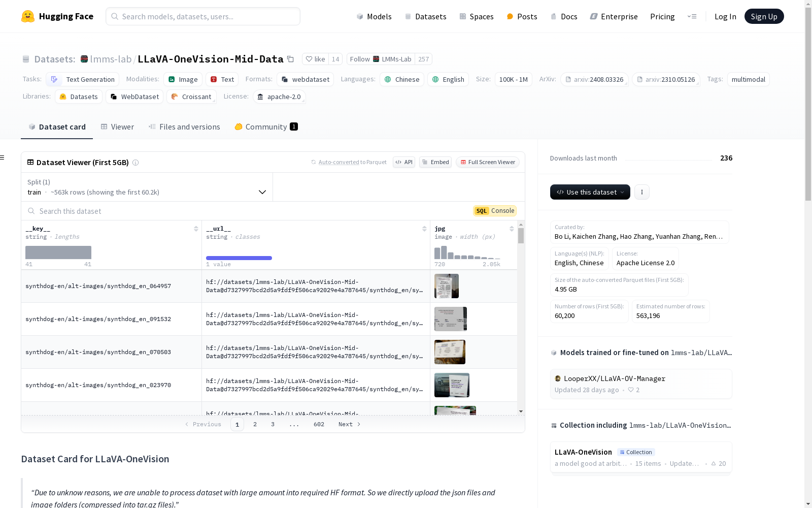Click the API button in viewer header
This screenshot has height=508, width=812.
tap(404, 162)
